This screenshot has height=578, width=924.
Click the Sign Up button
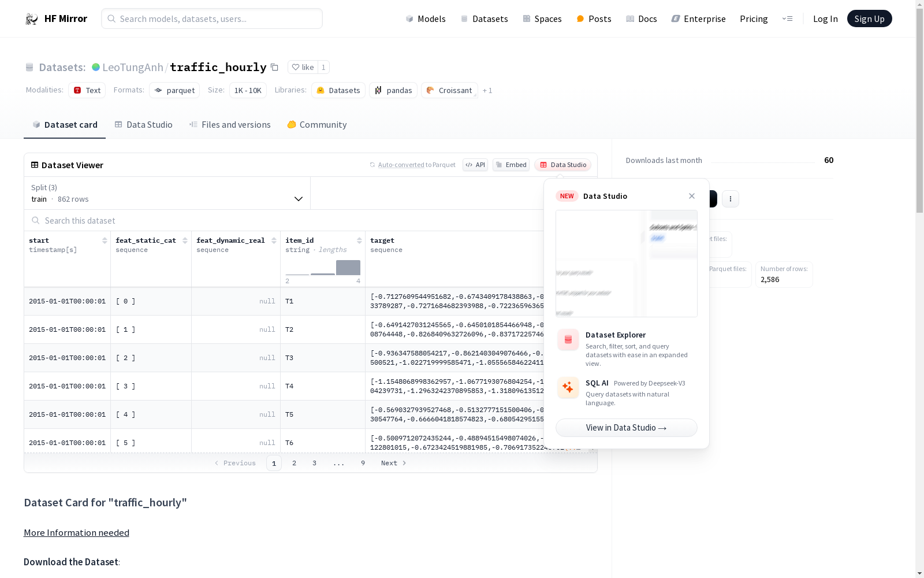coord(869,18)
